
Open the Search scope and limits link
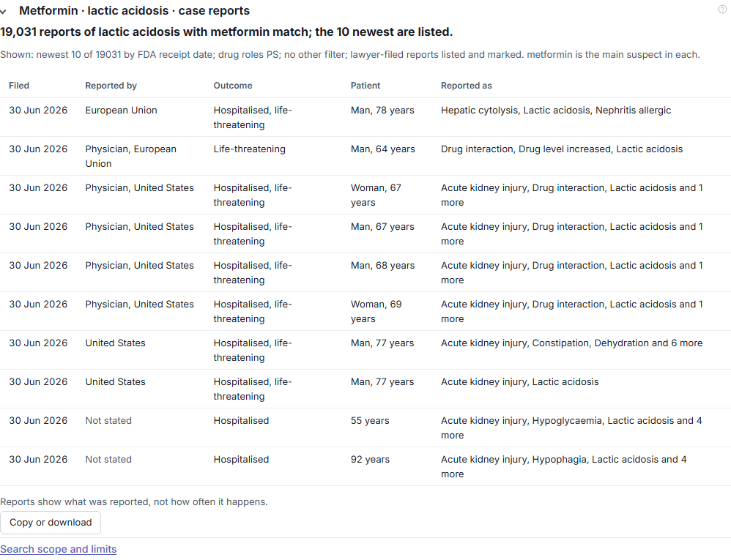(x=59, y=549)
